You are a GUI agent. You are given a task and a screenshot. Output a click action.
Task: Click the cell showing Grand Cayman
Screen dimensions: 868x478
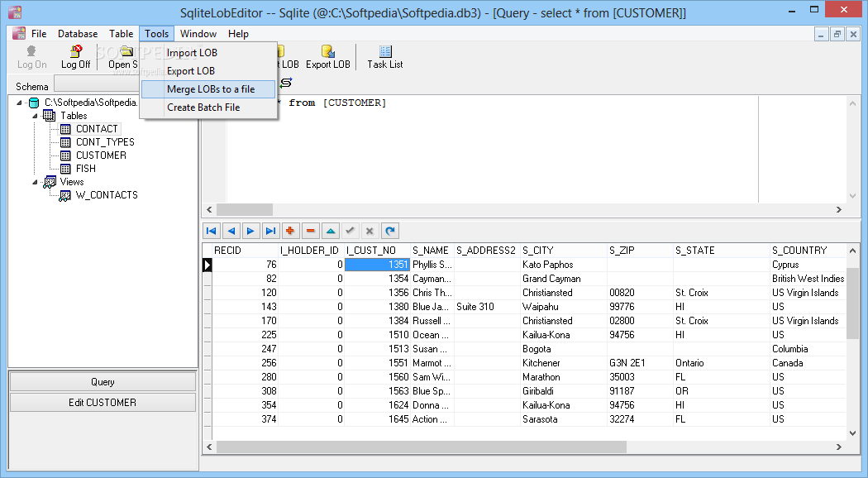click(x=564, y=279)
